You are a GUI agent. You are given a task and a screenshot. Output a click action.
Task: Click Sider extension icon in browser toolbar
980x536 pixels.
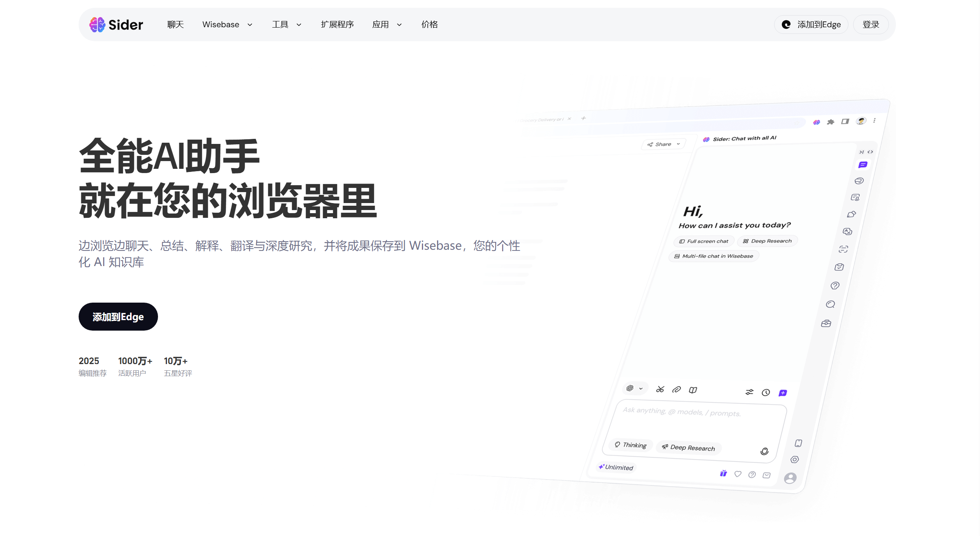pyautogui.click(x=817, y=122)
